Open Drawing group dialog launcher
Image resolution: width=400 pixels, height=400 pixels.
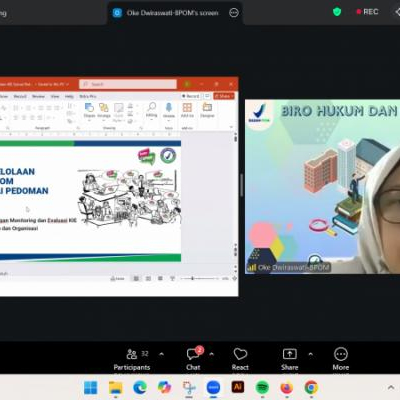point(141,128)
